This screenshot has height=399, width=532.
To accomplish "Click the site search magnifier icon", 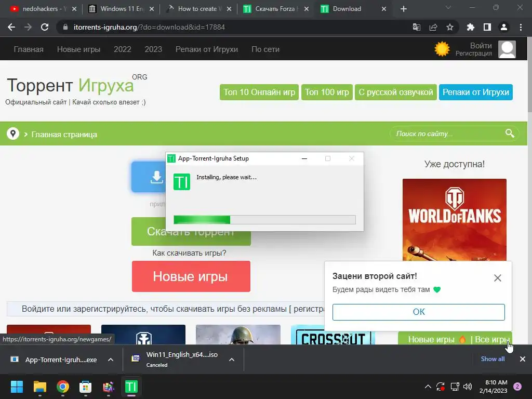I will [x=510, y=134].
